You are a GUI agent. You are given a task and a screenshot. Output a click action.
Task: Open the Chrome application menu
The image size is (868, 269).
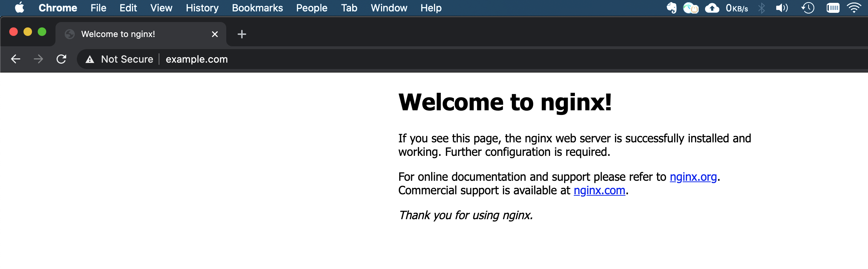coord(58,8)
